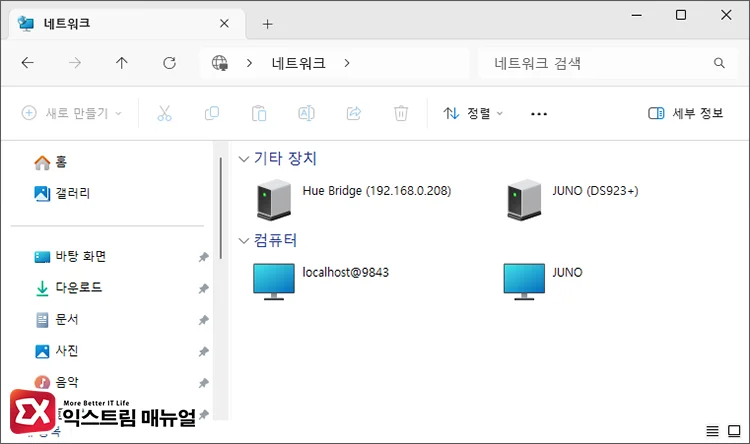750x444 pixels.
Task: Open 음악 in the sidebar
Action: pyautogui.click(x=56, y=382)
